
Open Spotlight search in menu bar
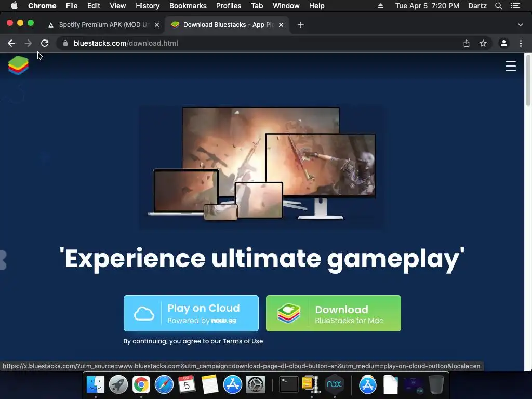click(x=498, y=6)
